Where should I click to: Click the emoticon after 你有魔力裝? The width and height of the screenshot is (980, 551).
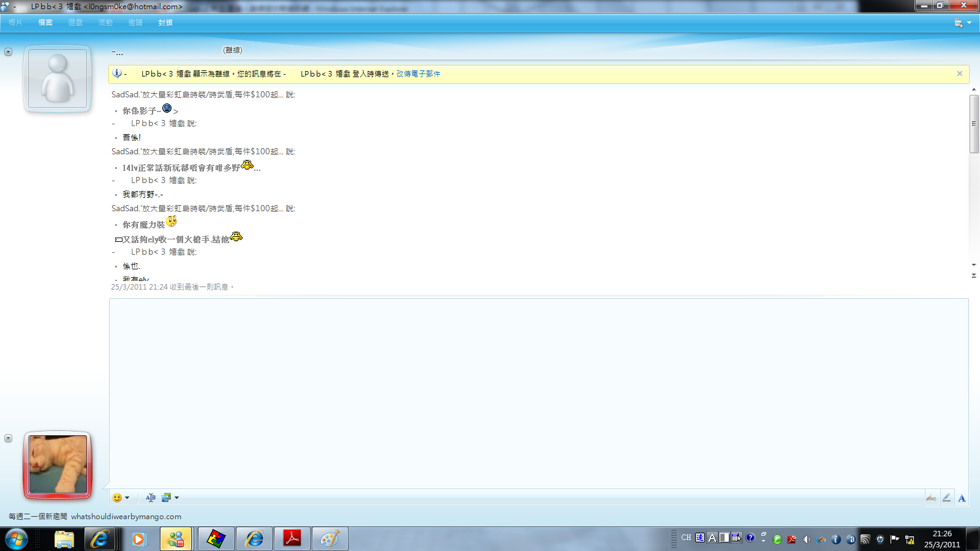click(171, 221)
